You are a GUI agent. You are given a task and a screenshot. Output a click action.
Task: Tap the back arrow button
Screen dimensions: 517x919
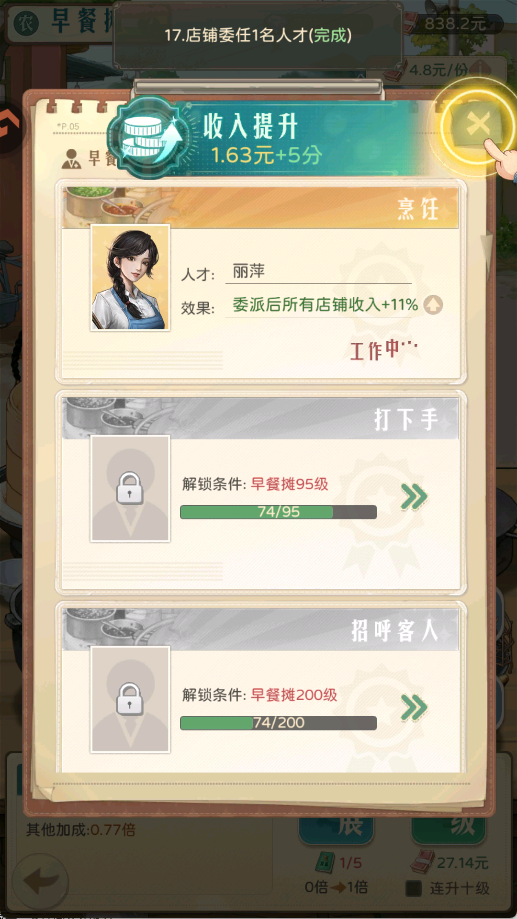tap(41, 881)
